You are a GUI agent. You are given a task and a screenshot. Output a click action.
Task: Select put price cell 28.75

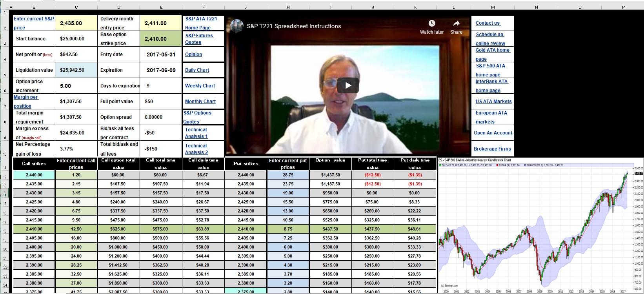pos(288,175)
